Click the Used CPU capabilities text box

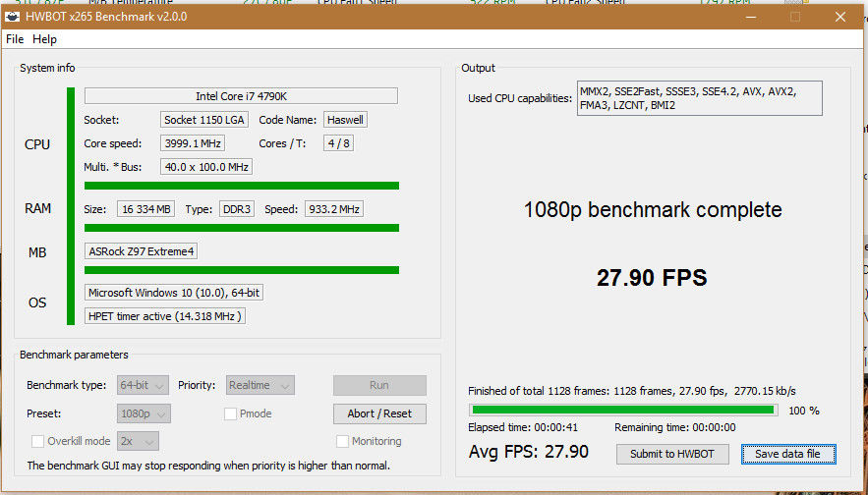tap(700, 98)
